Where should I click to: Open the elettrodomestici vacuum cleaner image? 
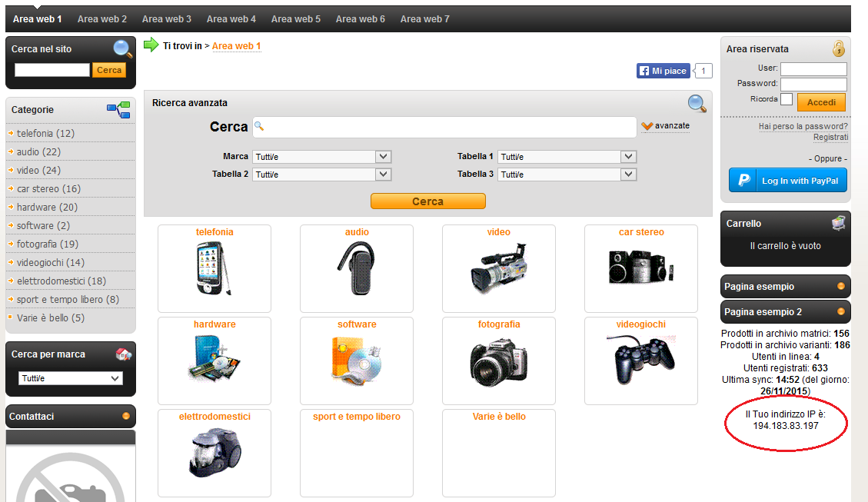coord(215,453)
